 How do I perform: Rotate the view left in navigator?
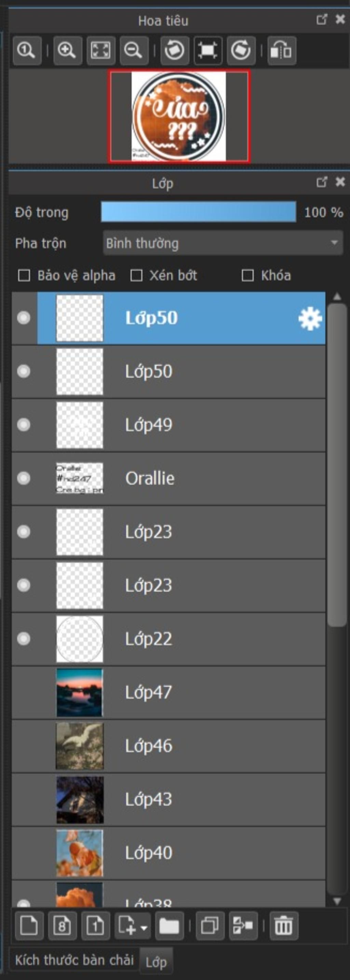175,51
